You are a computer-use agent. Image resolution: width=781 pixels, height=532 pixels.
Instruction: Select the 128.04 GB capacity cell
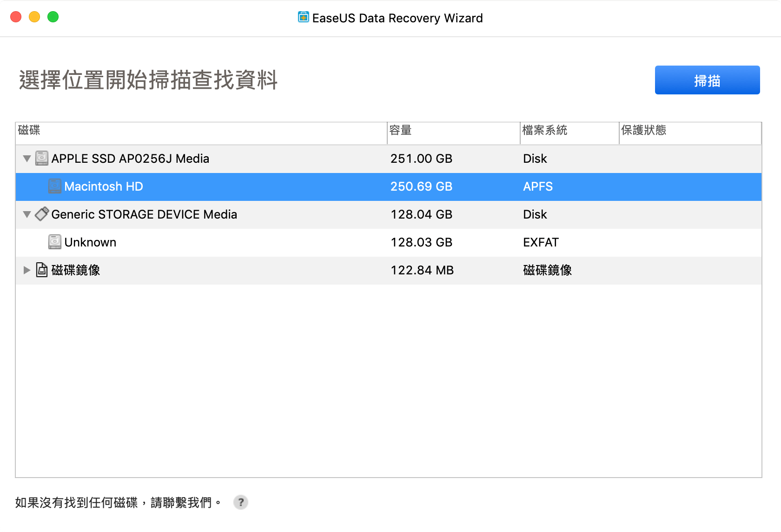click(421, 214)
